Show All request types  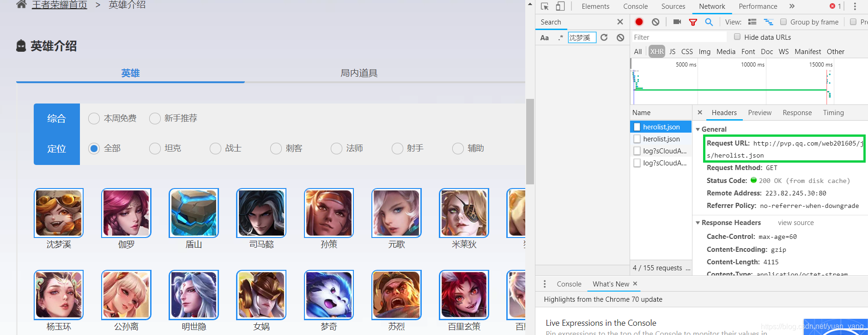click(x=638, y=52)
